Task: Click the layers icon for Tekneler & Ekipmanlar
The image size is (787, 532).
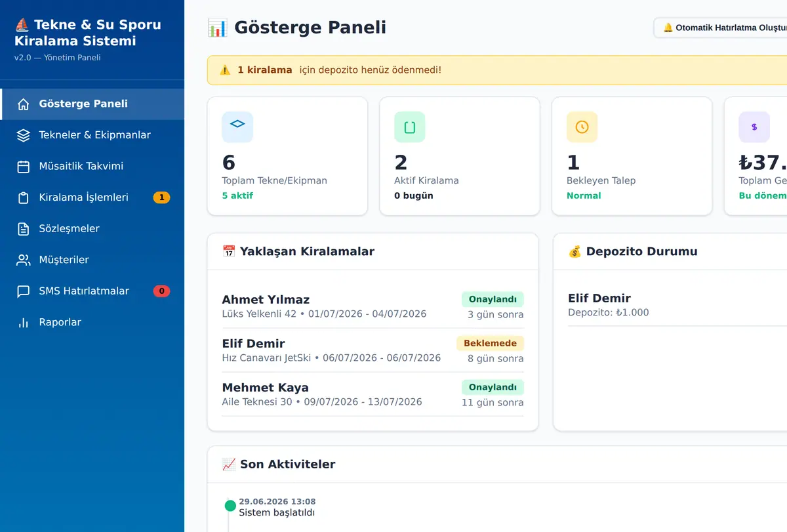Action: (24, 135)
